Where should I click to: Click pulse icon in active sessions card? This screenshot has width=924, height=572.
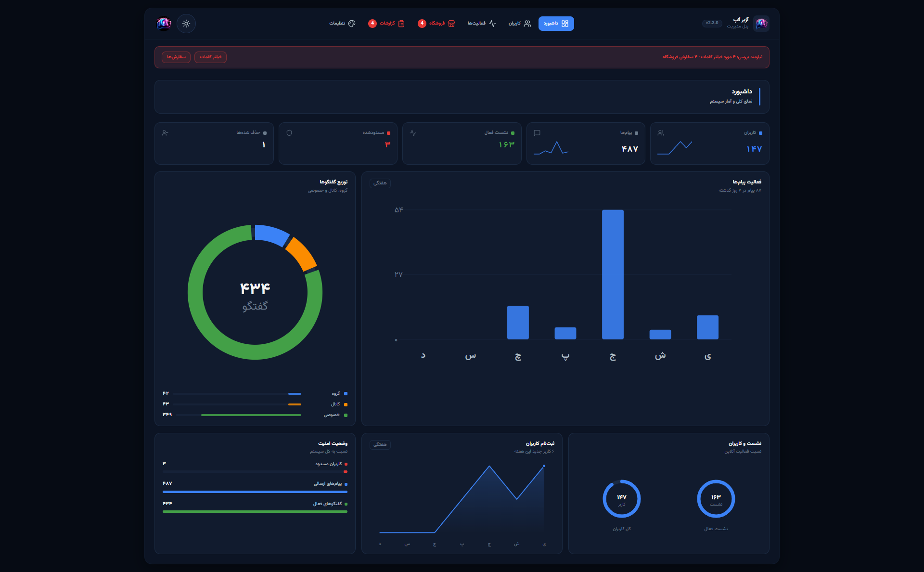(x=413, y=133)
